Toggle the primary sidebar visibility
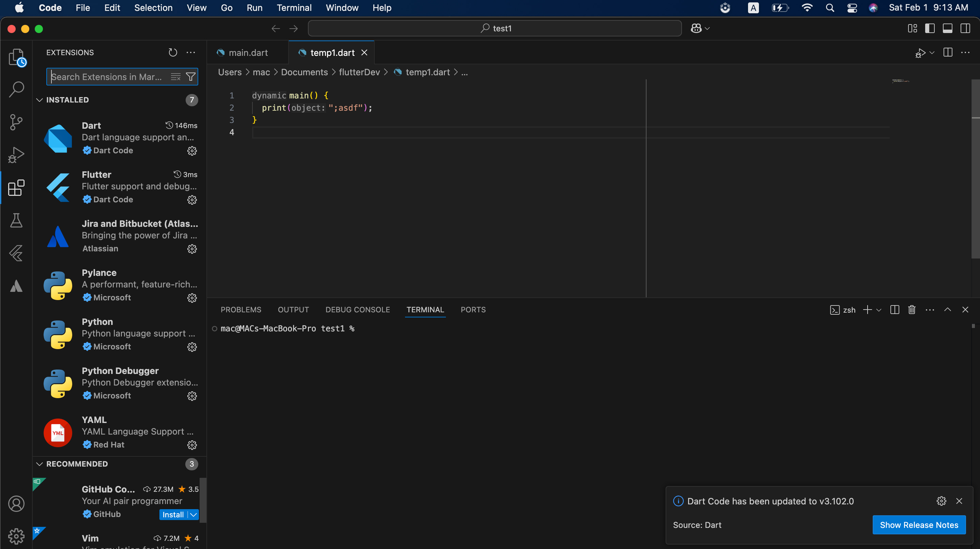Image resolution: width=980 pixels, height=549 pixels. click(929, 28)
